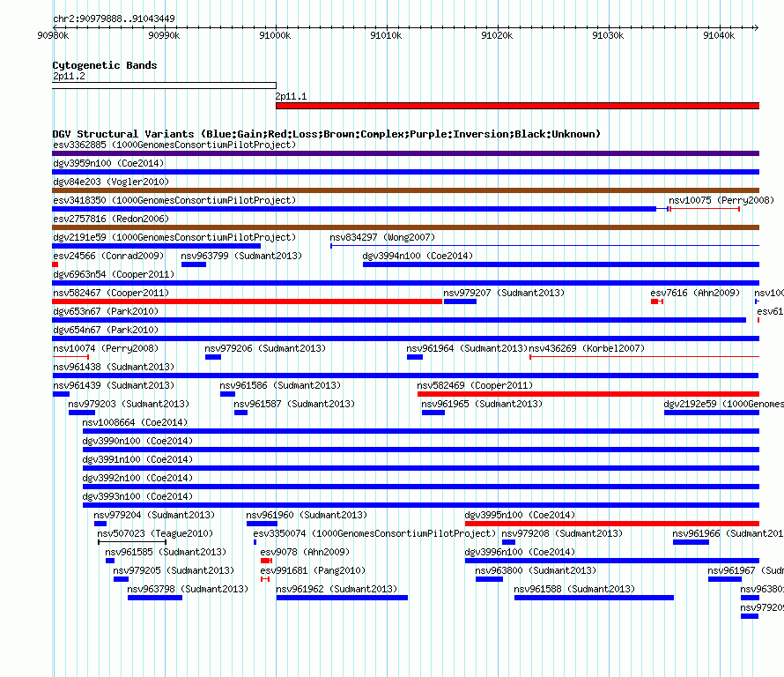
Task: Click the esv991681 (Pang2010) variant label
Action: click(x=313, y=571)
